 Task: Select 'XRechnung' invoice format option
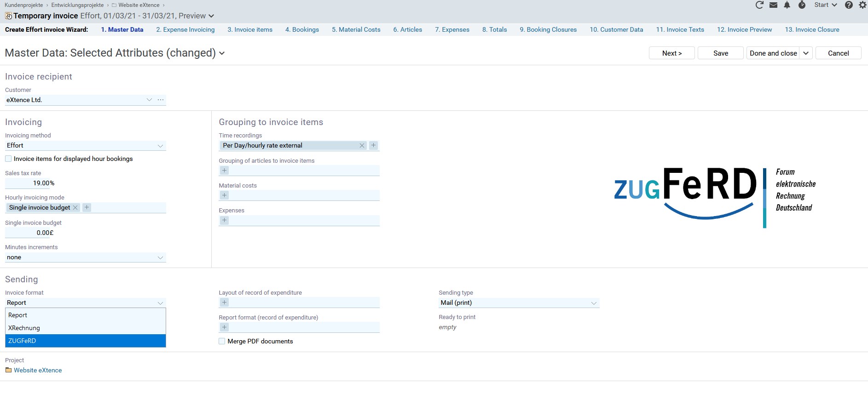(85, 328)
